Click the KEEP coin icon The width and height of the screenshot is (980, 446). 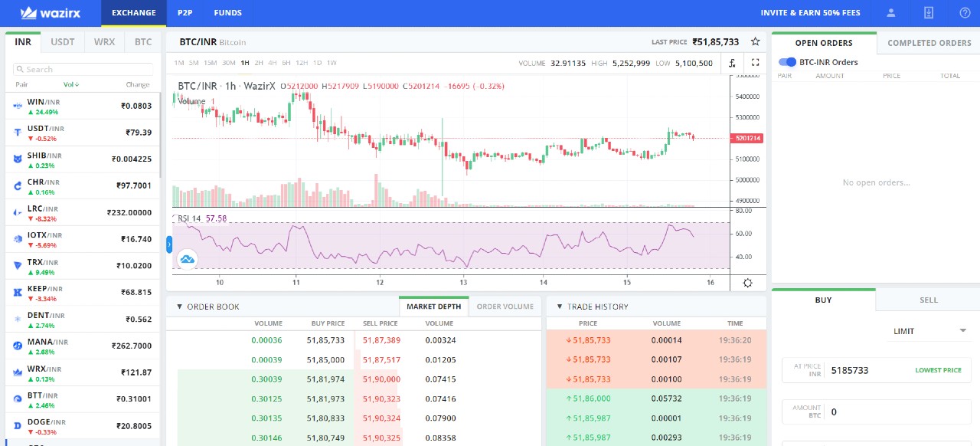tap(18, 293)
